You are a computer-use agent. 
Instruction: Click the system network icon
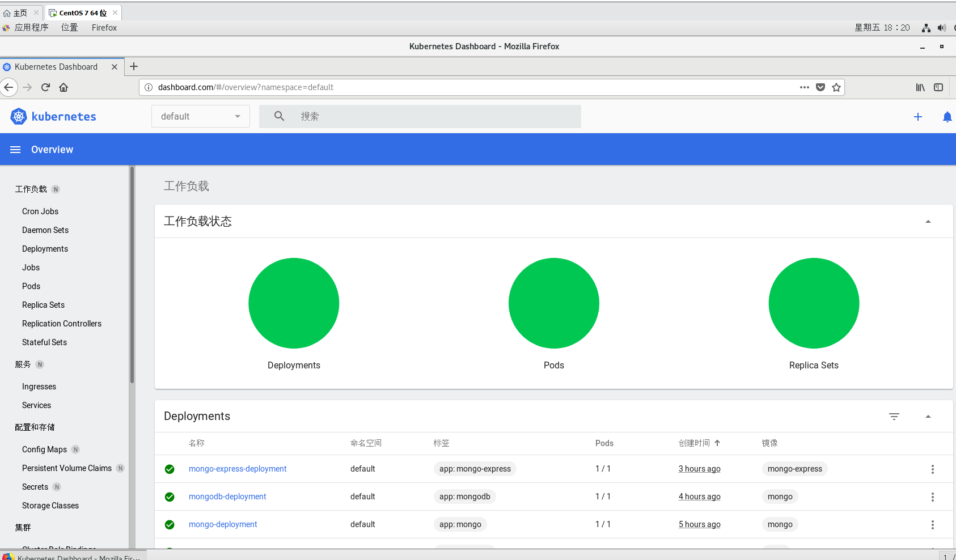pos(926,28)
